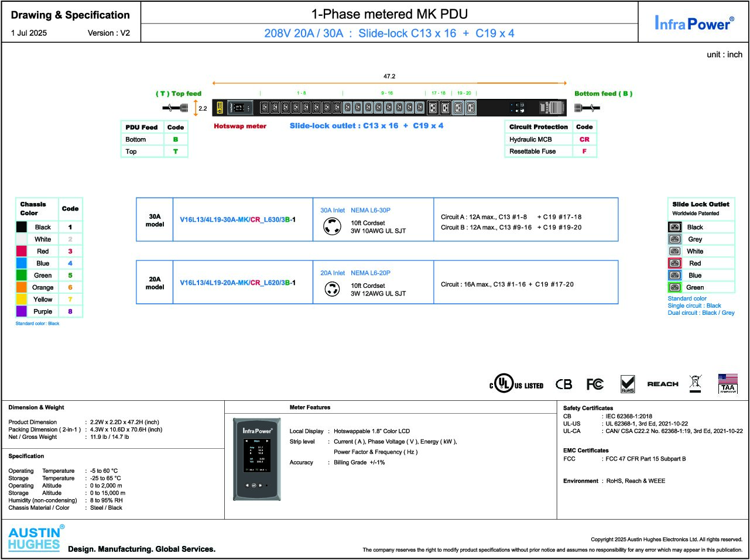750x560 pixels.
Task: Click the '47.2' length dimension
Action: coord(389,76)
